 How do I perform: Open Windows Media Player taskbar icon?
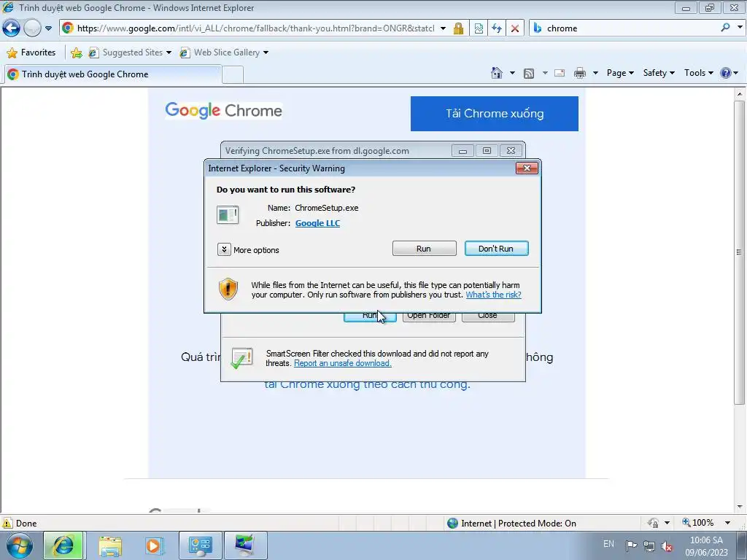[x=154, y=545]
